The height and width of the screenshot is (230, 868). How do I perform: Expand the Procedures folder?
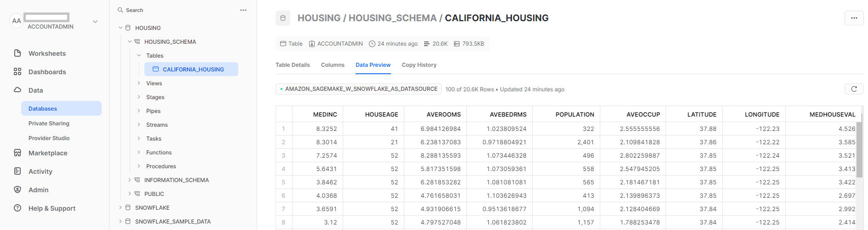click(x=139, y=166)
